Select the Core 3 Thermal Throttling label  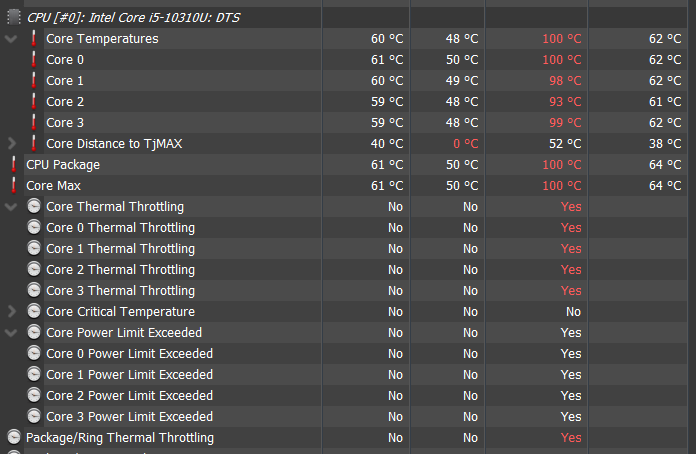point(120,291)
